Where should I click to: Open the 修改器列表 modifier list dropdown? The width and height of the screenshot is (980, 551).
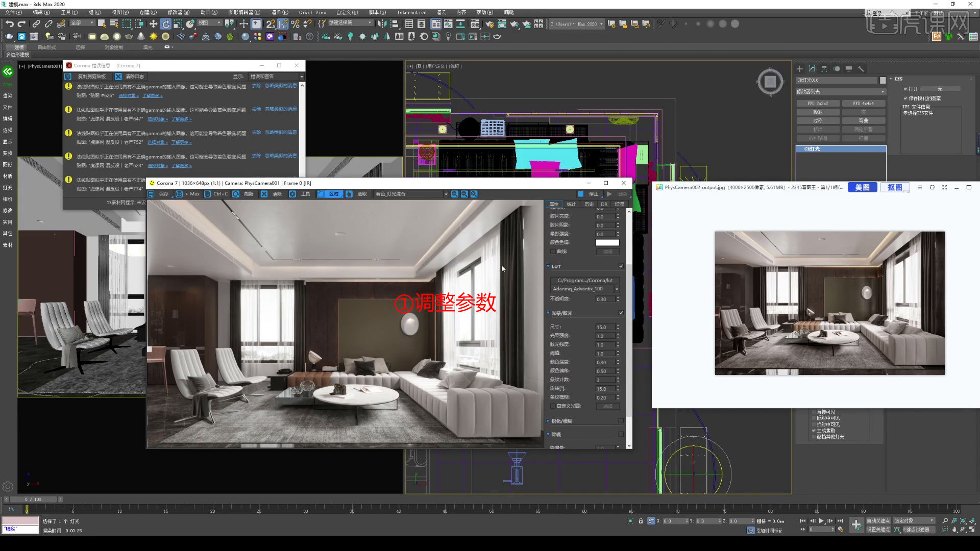coord(841,91)
